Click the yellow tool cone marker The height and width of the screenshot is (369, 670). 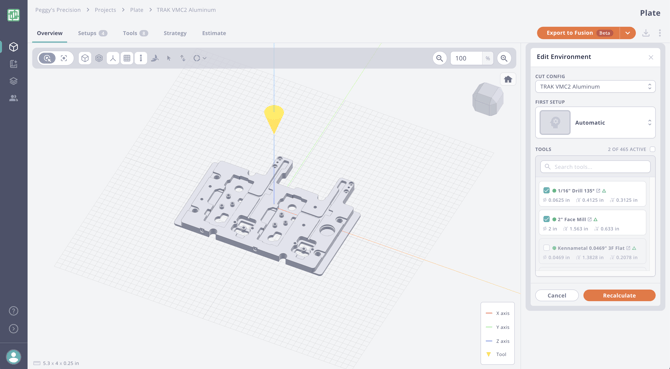(x=274, y=119)
